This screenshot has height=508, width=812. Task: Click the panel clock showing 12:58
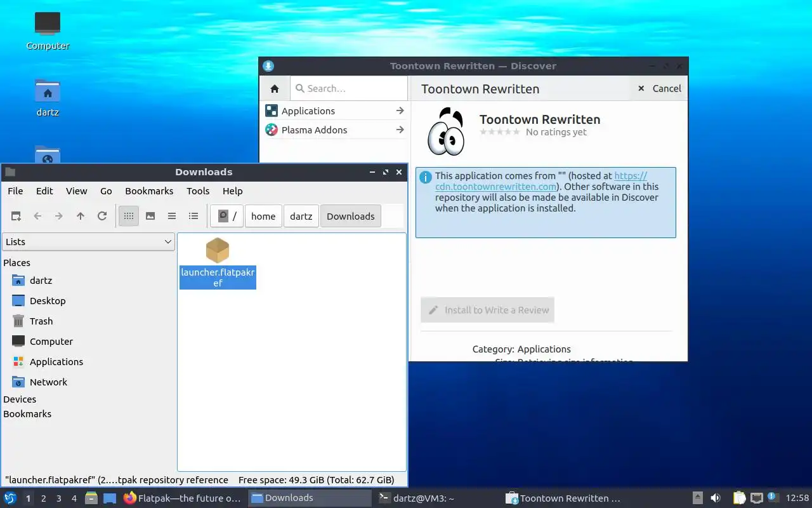(x=797, y=498)
